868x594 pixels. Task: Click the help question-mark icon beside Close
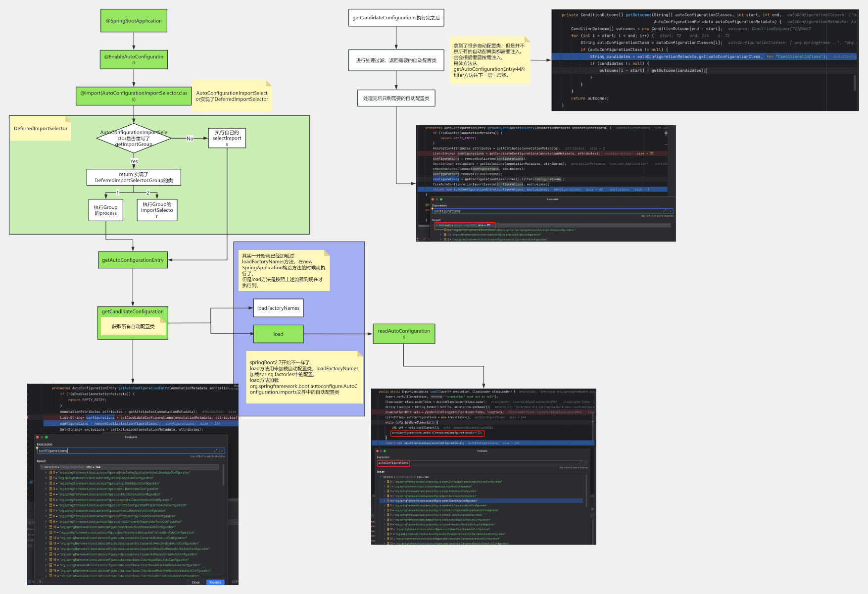click(40, 582)
